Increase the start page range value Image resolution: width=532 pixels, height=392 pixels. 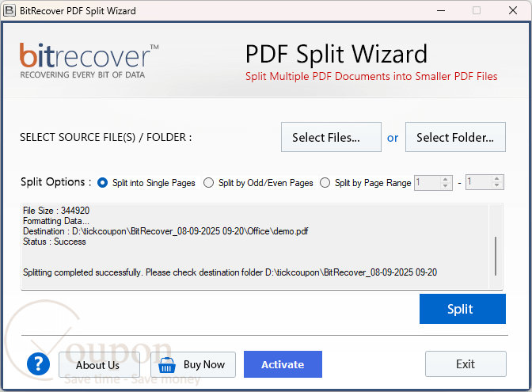pos(446,179)
